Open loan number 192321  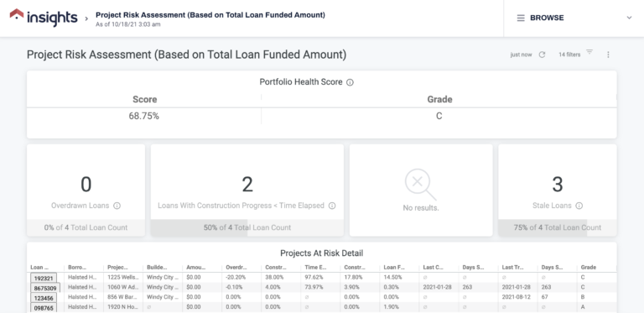[44, 278]
